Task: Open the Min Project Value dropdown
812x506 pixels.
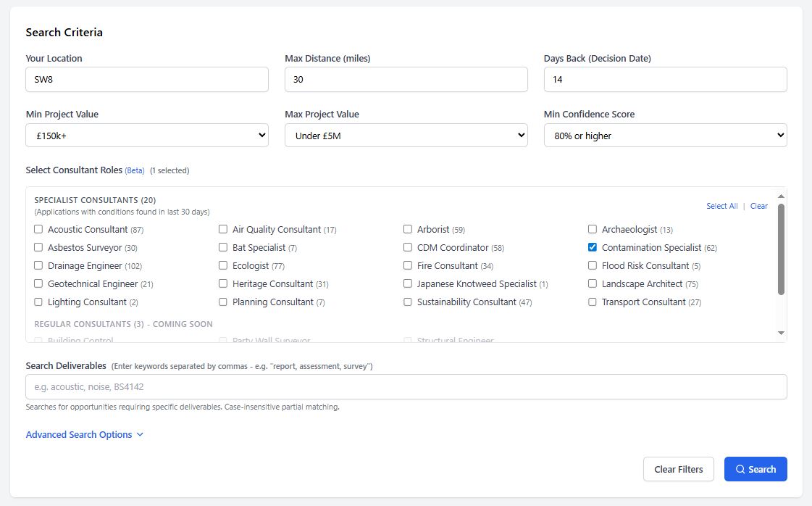Action: [x=147, y=136]
